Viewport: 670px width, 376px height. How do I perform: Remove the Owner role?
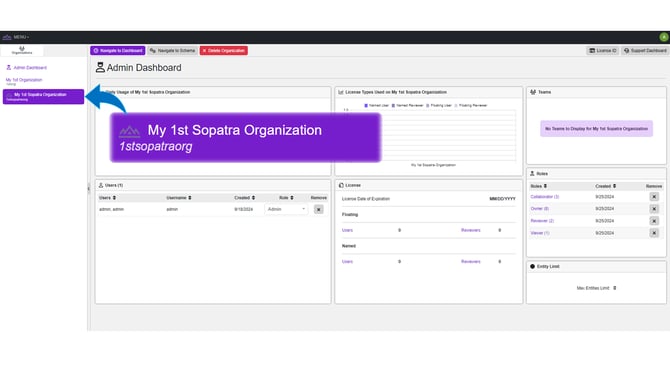coord(654,209)
